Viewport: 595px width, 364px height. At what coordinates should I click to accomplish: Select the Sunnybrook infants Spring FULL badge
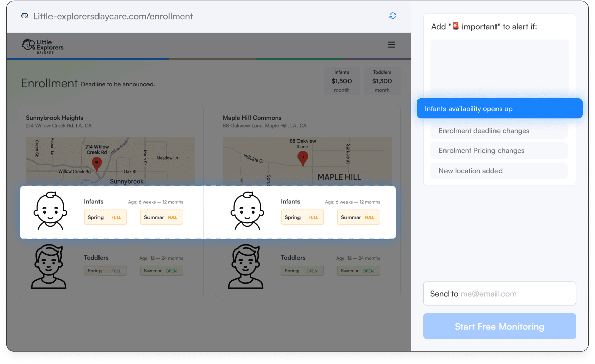coord(106,217)
